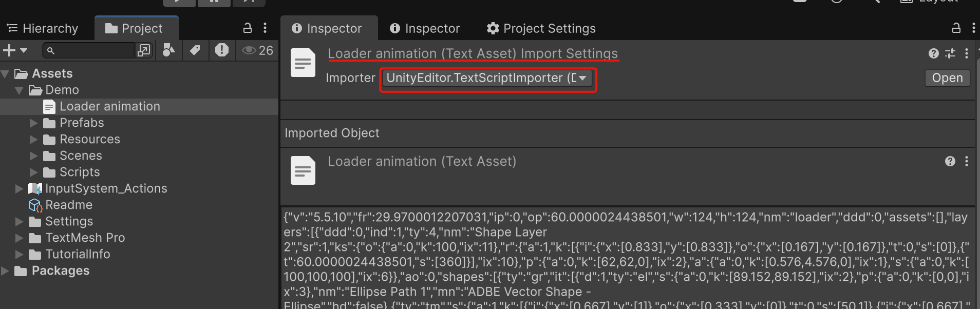Open the Importer dropdown showing TextScriptImporter
980x309 pixels.
[487, 79]
